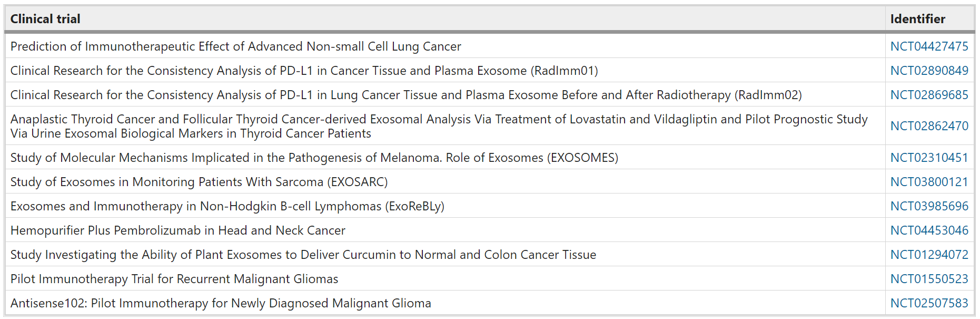Open the NCT02507583 Antisense102 identifier
This screenshot has height=319, width=980.
pyautogui.click(x=929, y=303)
